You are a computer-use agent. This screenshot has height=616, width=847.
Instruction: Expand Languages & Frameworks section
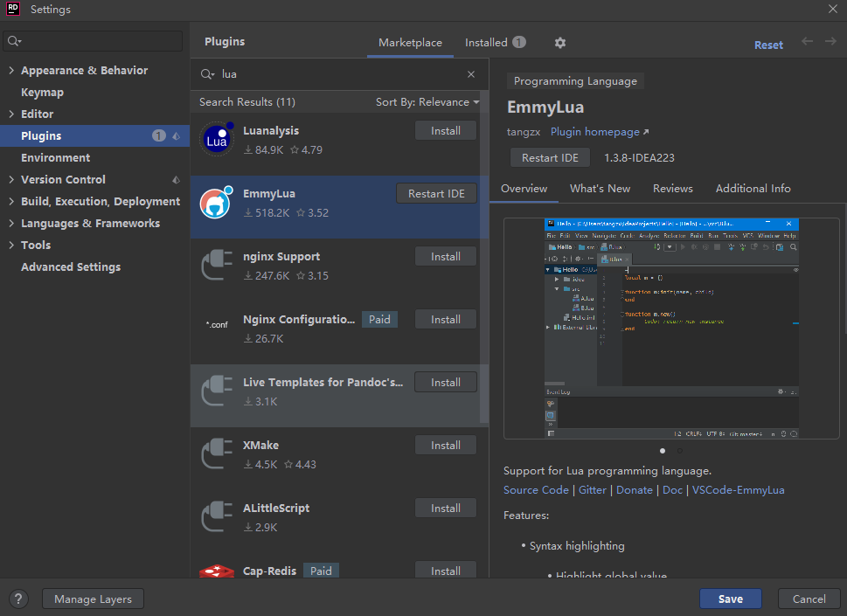point(11,223)
